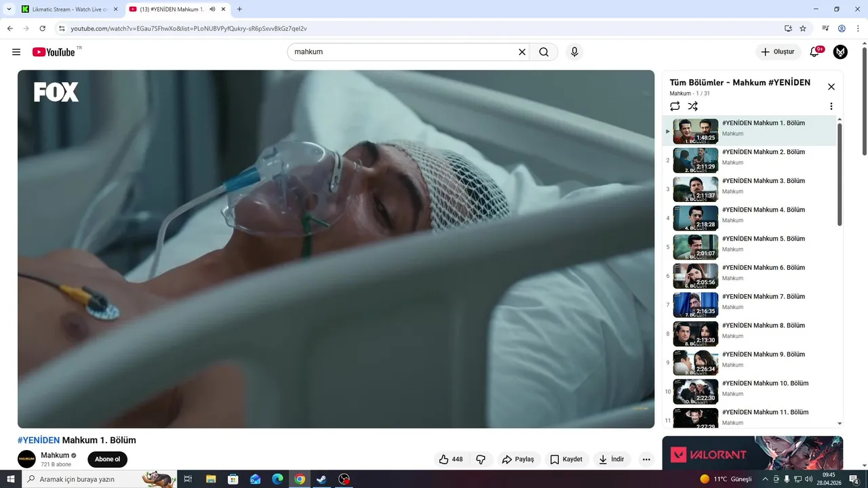Like the video with thumbs up
The image size is (868, 488).
point(451,460)
